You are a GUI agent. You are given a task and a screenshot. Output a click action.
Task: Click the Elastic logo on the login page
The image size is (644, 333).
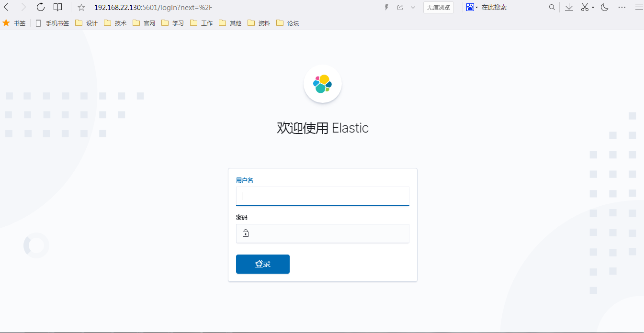click(322, 83)
